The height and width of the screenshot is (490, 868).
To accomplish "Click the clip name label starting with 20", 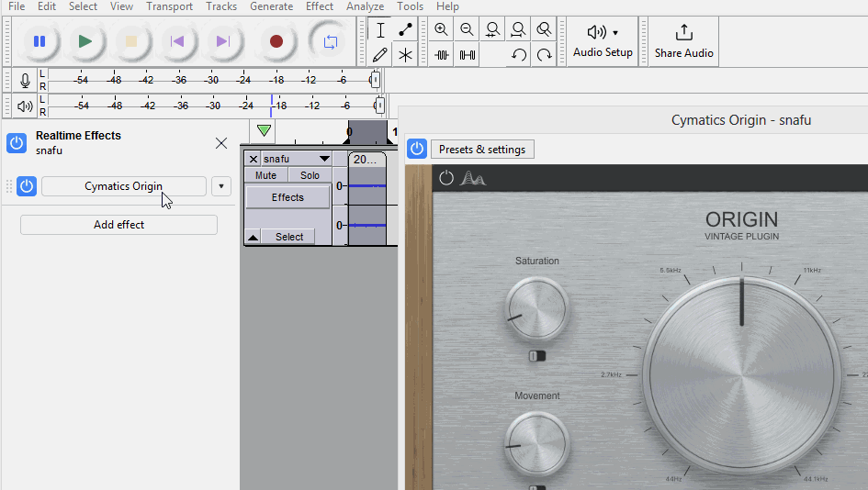I will click(365, 160).
